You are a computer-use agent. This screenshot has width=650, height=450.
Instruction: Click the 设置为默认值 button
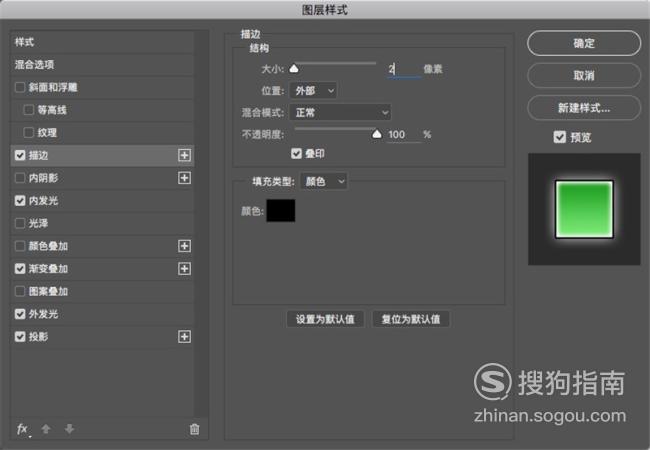click(325, 319)
